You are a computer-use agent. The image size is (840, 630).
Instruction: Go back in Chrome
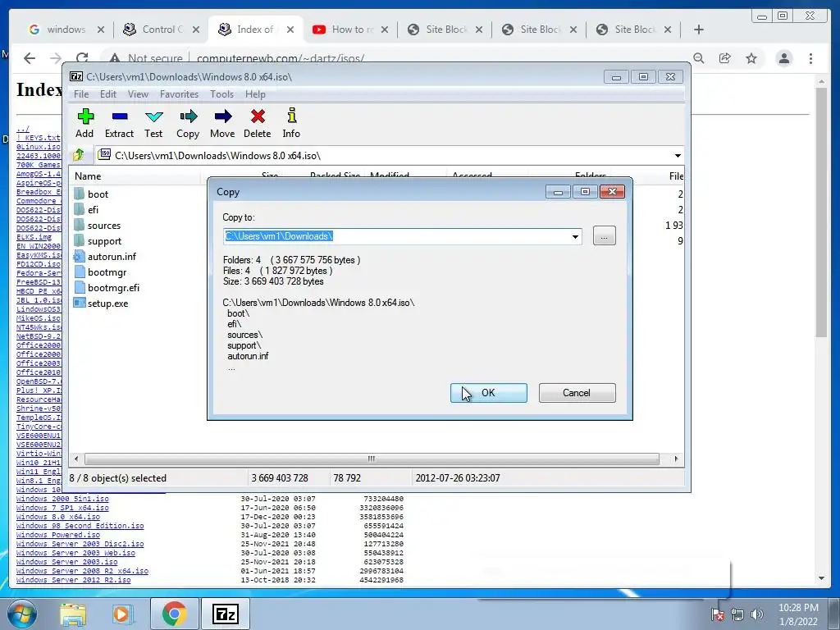point(30,58)
